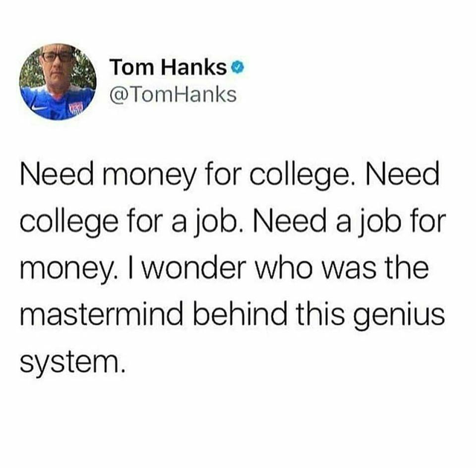The height and width of the screenshot is (476, 476).
Task: Click the team crest on avatar jersey
Action: click(x=76, y=108)
